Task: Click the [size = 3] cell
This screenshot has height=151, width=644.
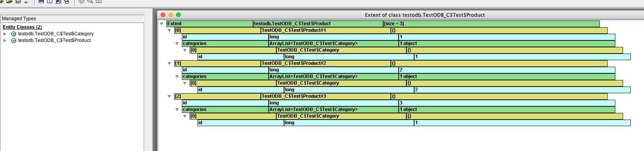Action: 491,24
